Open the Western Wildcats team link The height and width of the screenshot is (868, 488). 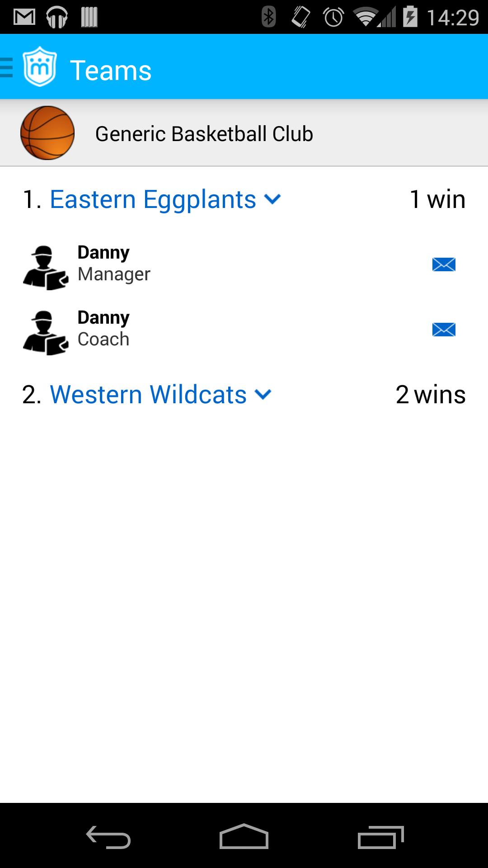click(148, 395)
